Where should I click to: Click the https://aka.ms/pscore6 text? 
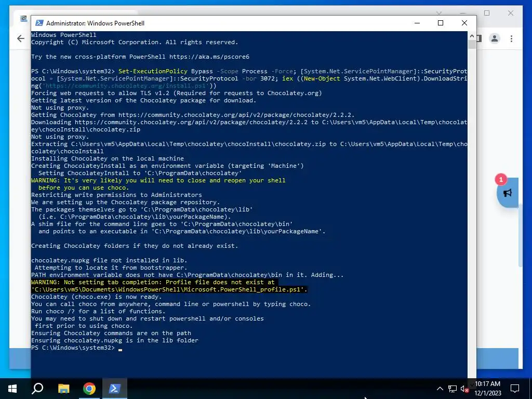coord(209,57)
